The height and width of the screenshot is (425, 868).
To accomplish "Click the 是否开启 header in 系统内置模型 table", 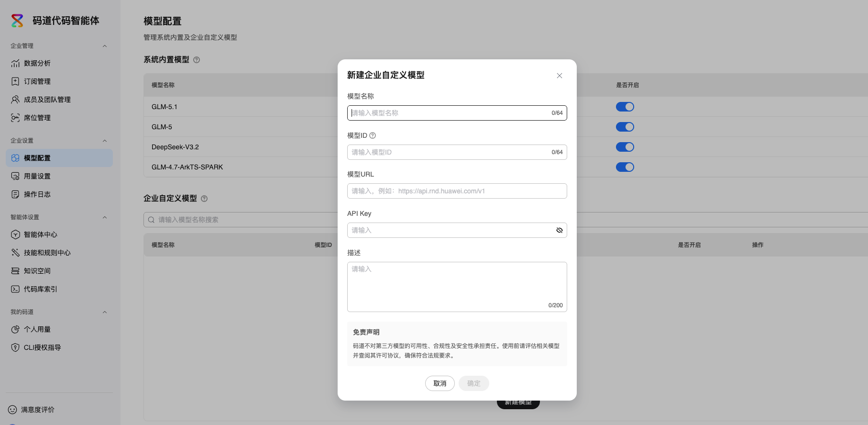I will [x=627, y=85].
